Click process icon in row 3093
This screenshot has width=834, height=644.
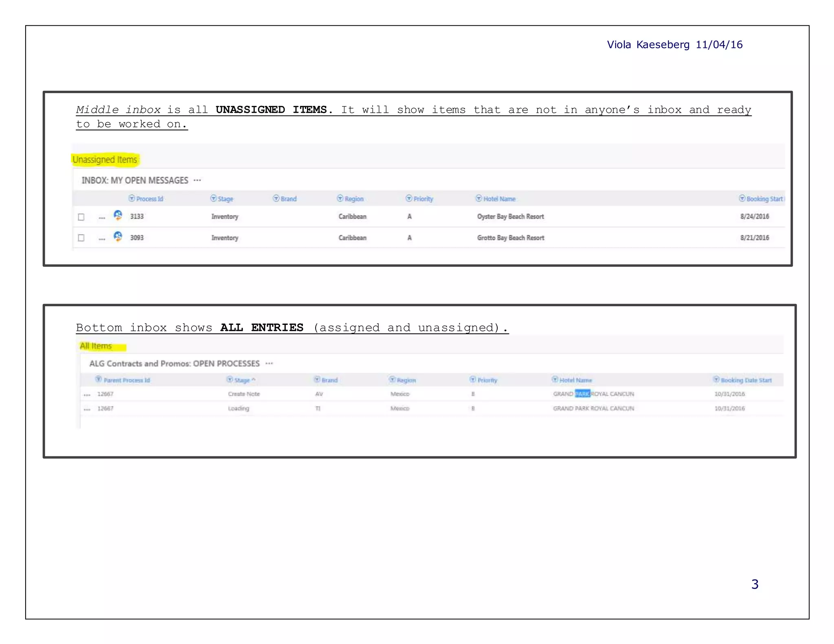coord(118,237)
